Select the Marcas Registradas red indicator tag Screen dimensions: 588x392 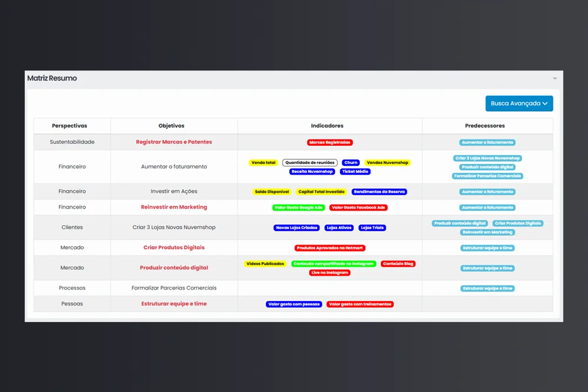(x=330, y=142)
